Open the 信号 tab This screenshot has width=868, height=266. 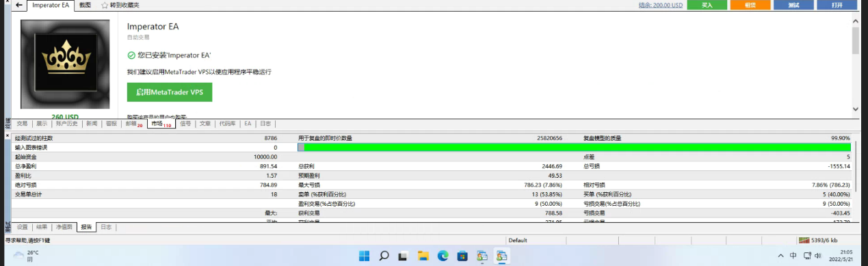[185, 124]
